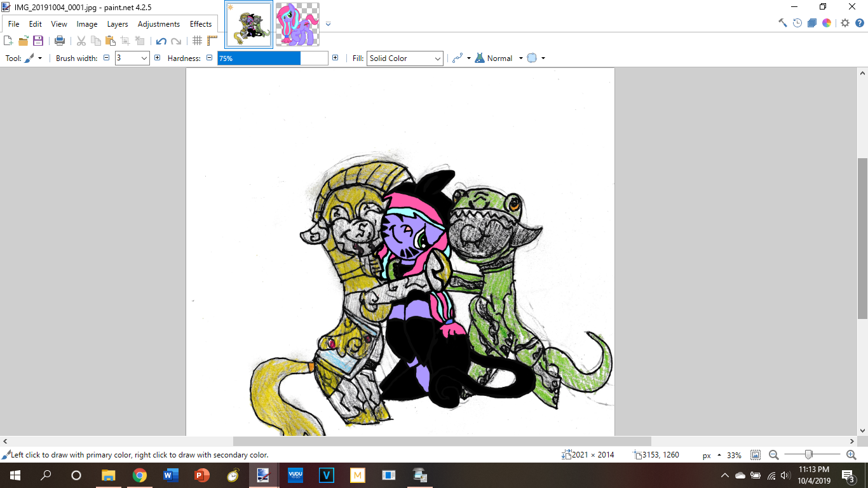
Task: Open the Fill style Solid Color dropdown
Action: pyautogui.click(x=405, y=58)
